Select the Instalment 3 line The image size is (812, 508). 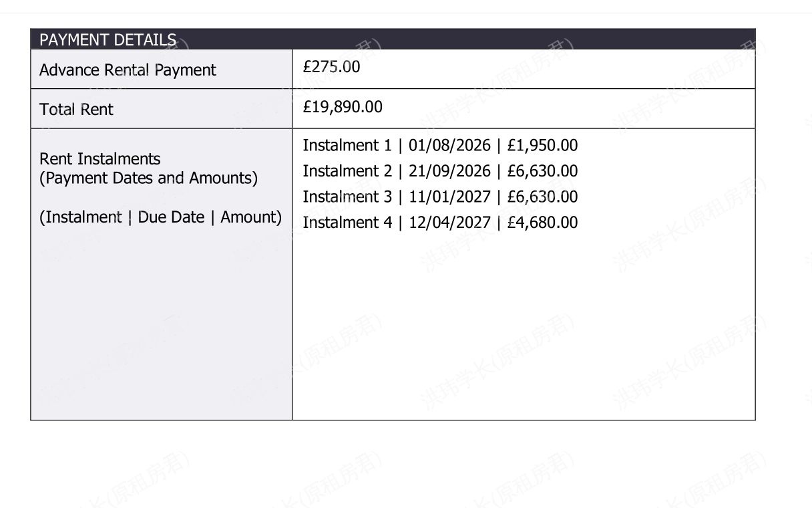tap(440, 197)
